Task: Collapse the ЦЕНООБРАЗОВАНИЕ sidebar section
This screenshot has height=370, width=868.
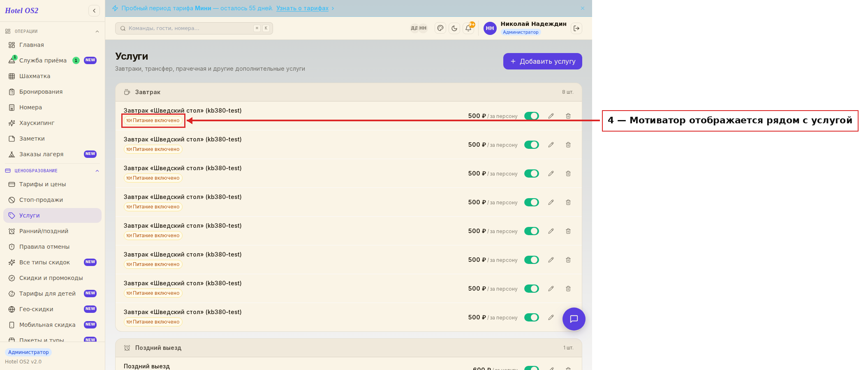Action: pyautogui.click(x=97, y=171)
